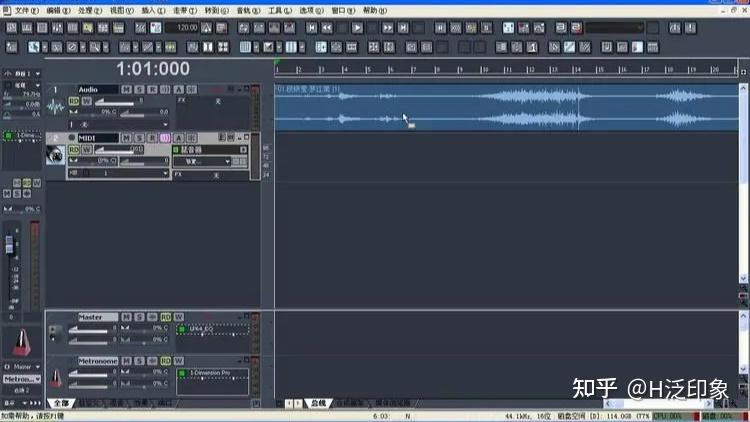The height and width of the screenshot is (422, 750).
Task: Click the Fast Forward transport button
Action: (387, 28)
